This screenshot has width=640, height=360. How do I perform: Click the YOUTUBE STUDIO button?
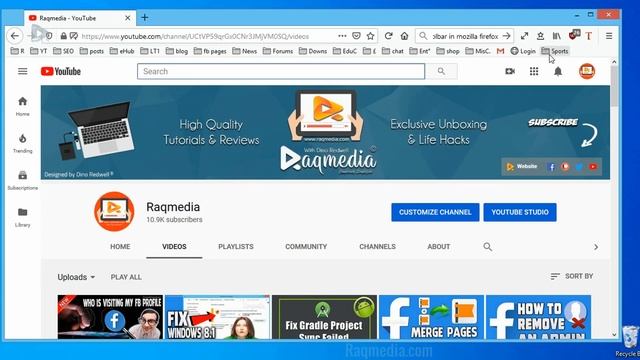[x=520, y=212]
